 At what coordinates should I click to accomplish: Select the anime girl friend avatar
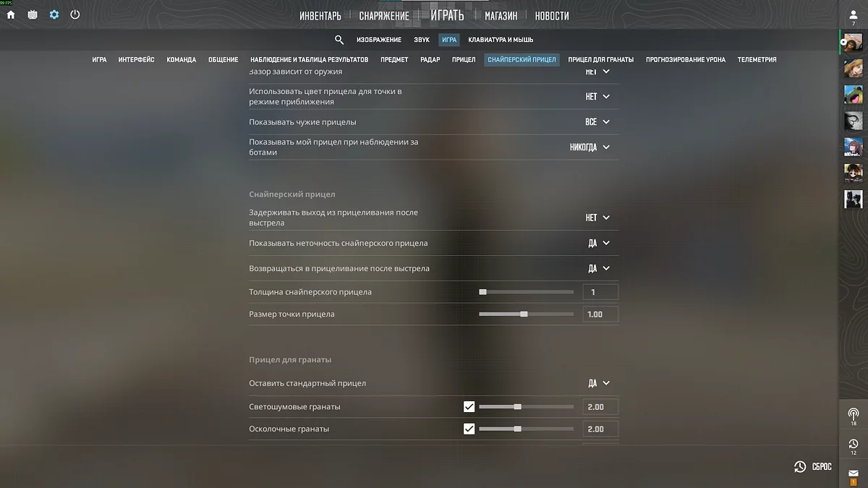pos(854,147)
